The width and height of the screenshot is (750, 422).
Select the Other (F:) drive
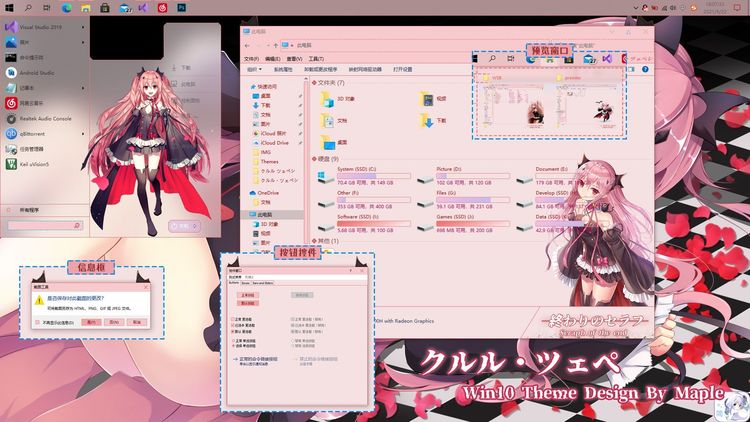click(x=364, y=200)
